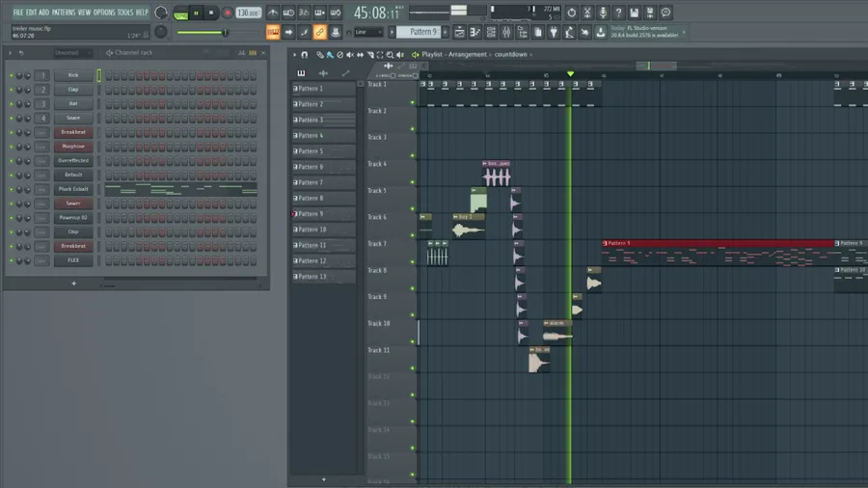This screenshot has width=868, height=488.
Task: Click the microphone one-click recording icon
Action: click(603, 13)
